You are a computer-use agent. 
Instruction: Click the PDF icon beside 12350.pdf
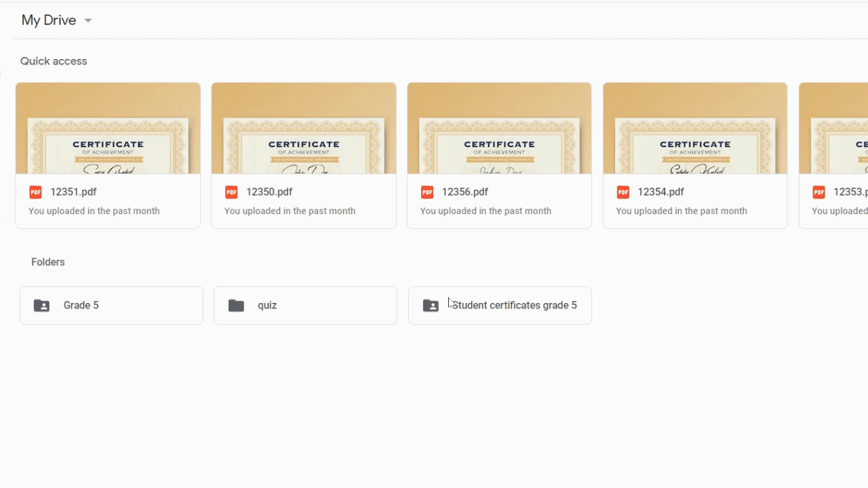[231, 192]
